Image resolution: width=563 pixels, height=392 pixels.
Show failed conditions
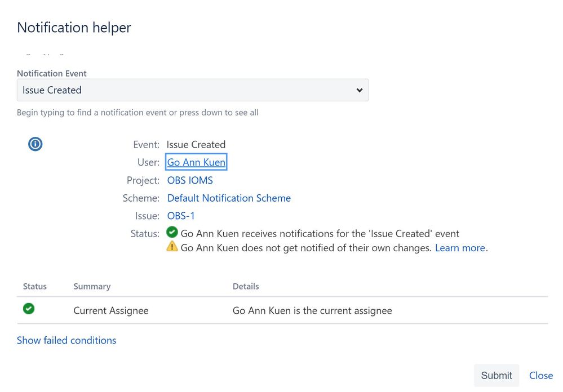(x=67, y=340)
